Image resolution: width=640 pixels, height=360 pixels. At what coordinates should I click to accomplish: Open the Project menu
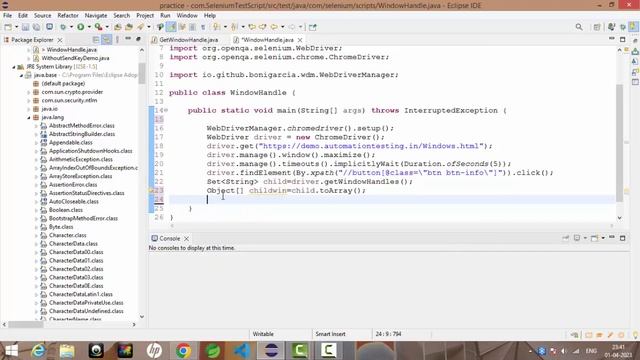pyautogui.click(x=145, y=16)
